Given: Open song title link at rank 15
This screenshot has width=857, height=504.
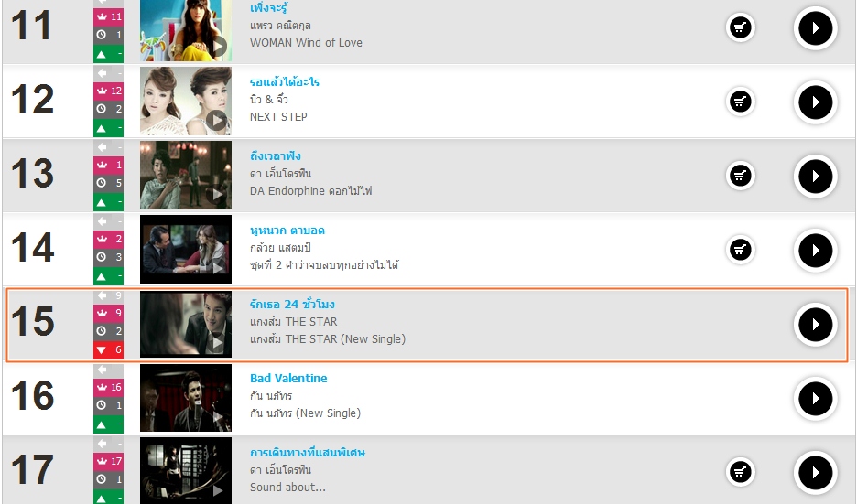Looking at the screenshot, I should click(292, 305).
